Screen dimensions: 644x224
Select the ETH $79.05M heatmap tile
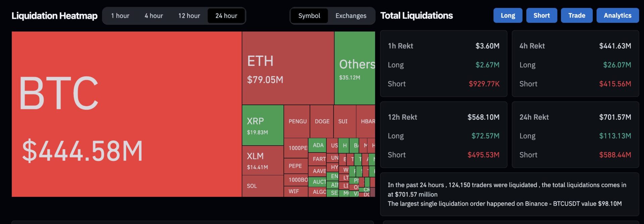point(288,68)
